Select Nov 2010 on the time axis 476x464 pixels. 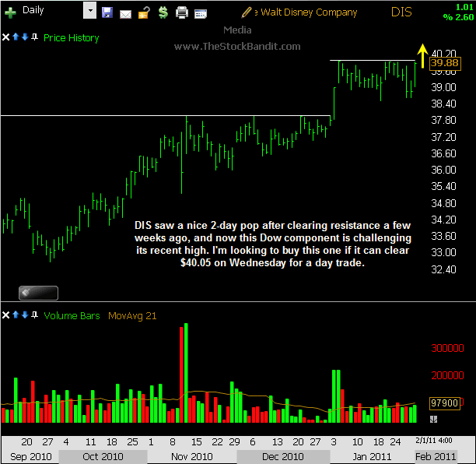(191, 456)
